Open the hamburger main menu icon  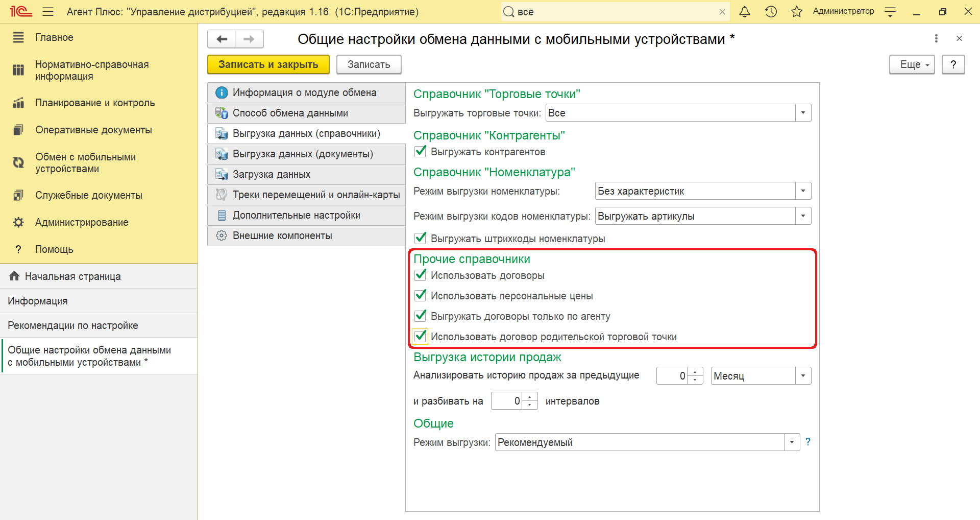click(48, 12)
